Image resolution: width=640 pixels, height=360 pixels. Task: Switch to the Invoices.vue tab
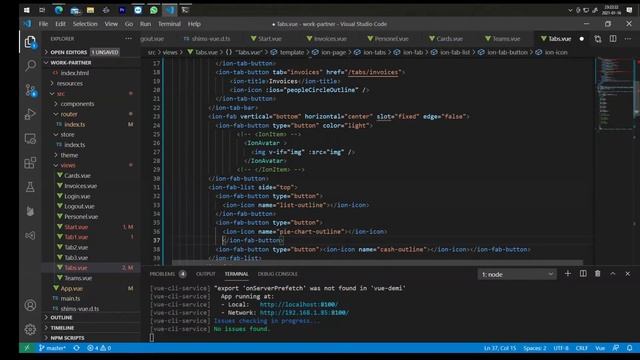327,39
